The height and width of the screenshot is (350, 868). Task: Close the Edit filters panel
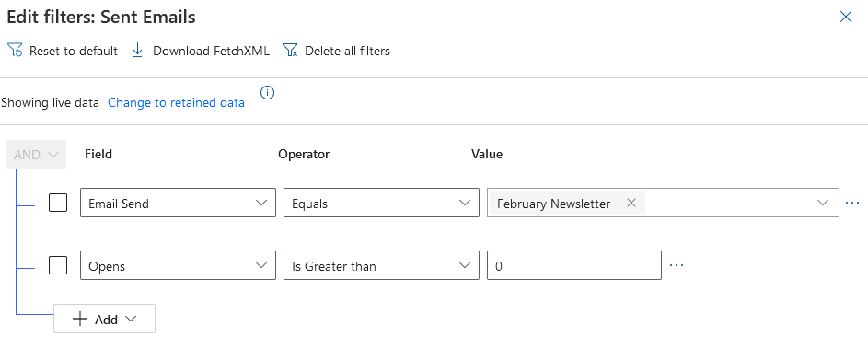coord(845,17)
